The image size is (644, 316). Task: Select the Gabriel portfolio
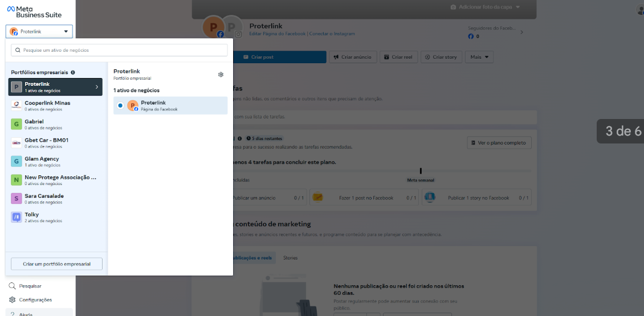click(x=55, y=124)
